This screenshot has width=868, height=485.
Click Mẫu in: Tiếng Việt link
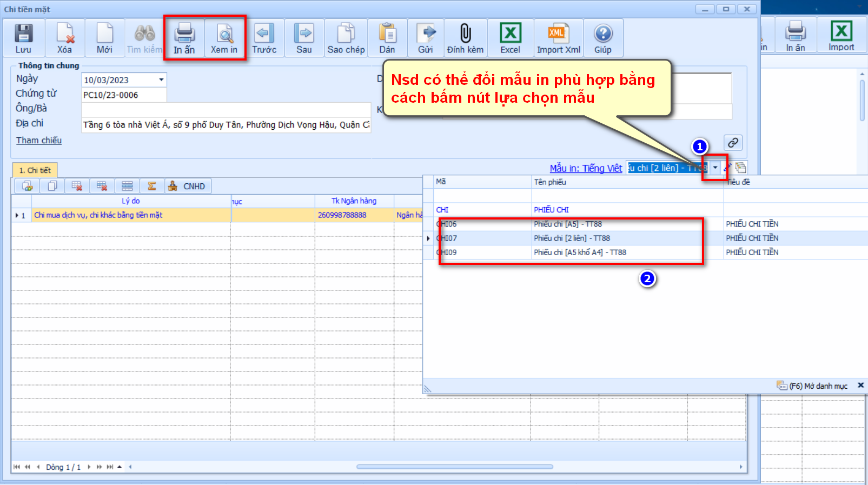point(586,168)
